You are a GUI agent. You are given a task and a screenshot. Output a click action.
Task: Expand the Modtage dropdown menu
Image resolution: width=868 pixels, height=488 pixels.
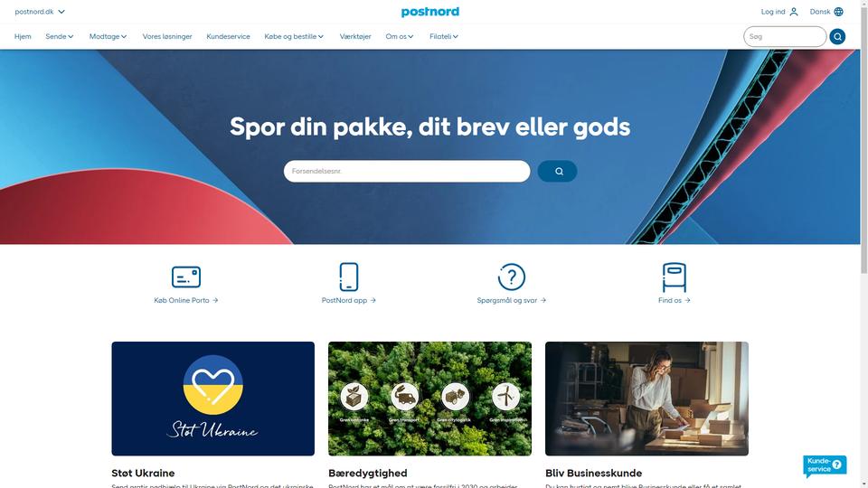click(x=108, y=36)
